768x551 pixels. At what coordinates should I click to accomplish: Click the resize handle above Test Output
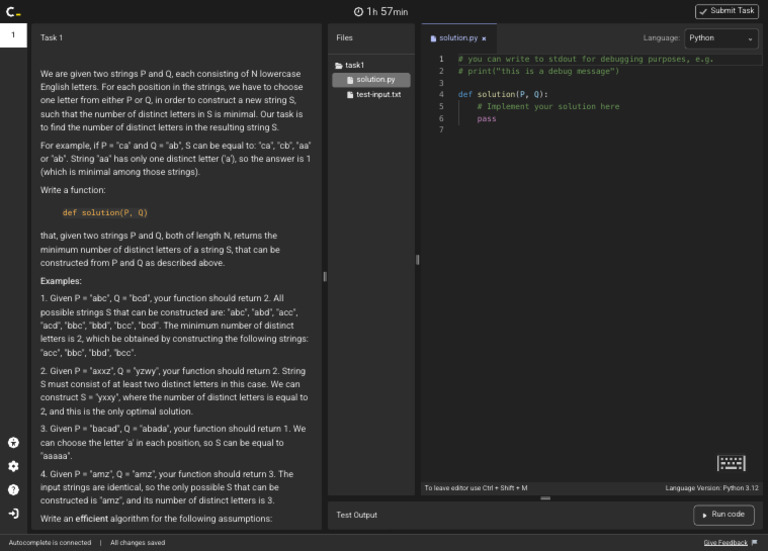point(545,497)
